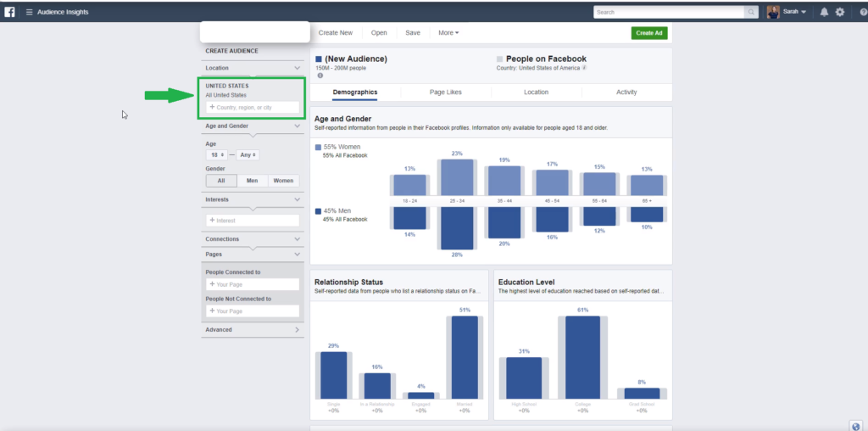Image resolution: width=868 pixels, height=431 pixels.
Task: Open the maximum age Any dropdown
Action: pos(248,155)
